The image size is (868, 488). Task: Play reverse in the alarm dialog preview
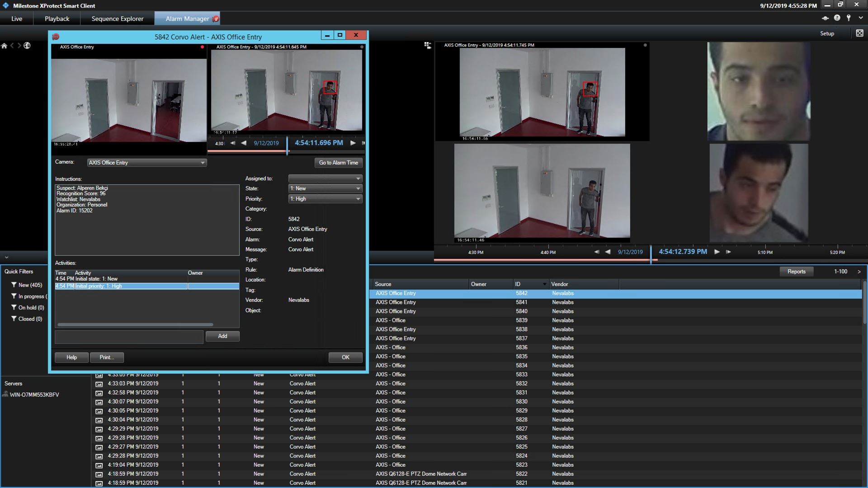244,143
